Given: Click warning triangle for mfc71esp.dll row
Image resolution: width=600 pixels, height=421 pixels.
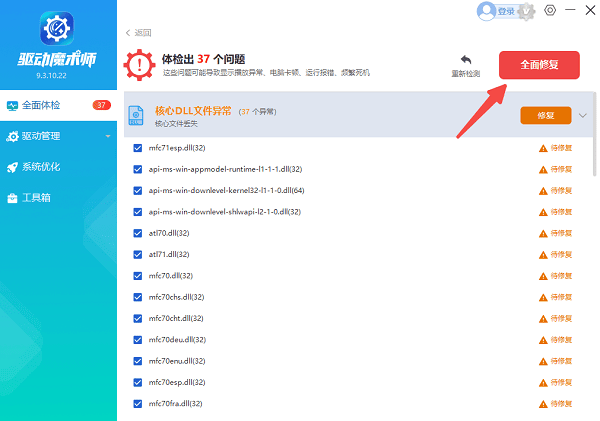Looking at the screenshot, I should (543, 148).
